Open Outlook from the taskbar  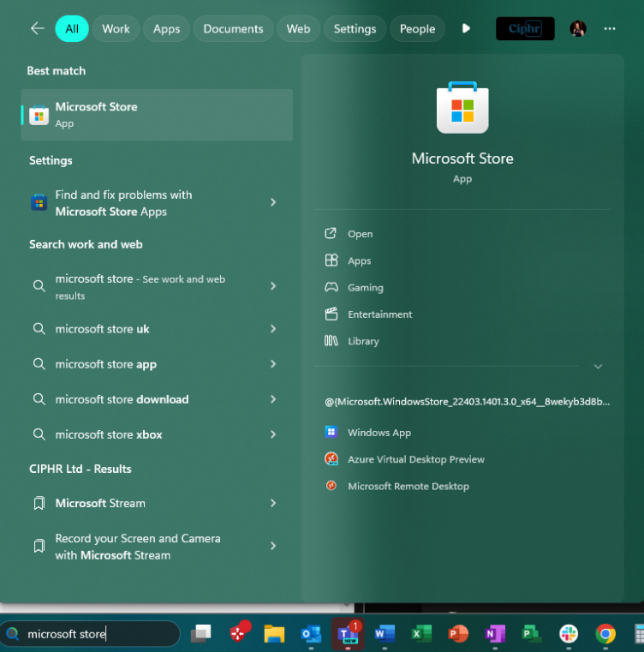click(311, 634)
